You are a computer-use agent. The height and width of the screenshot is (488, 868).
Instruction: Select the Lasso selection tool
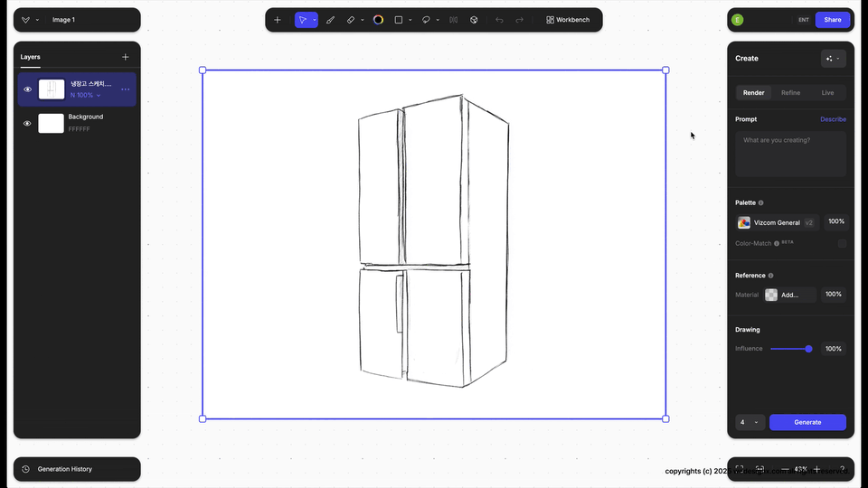pyautogui.click(x=426, y=20)
